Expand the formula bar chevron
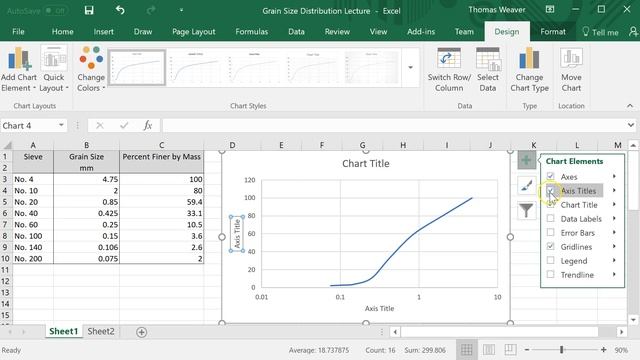 click(x=631, y=125)
